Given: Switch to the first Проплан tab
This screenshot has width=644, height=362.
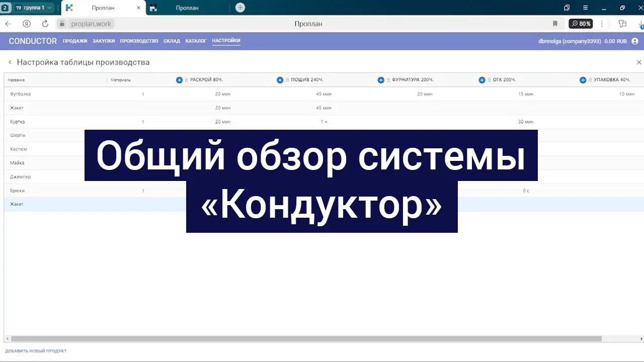Looking at the screenshot, I should pos(103,8).
